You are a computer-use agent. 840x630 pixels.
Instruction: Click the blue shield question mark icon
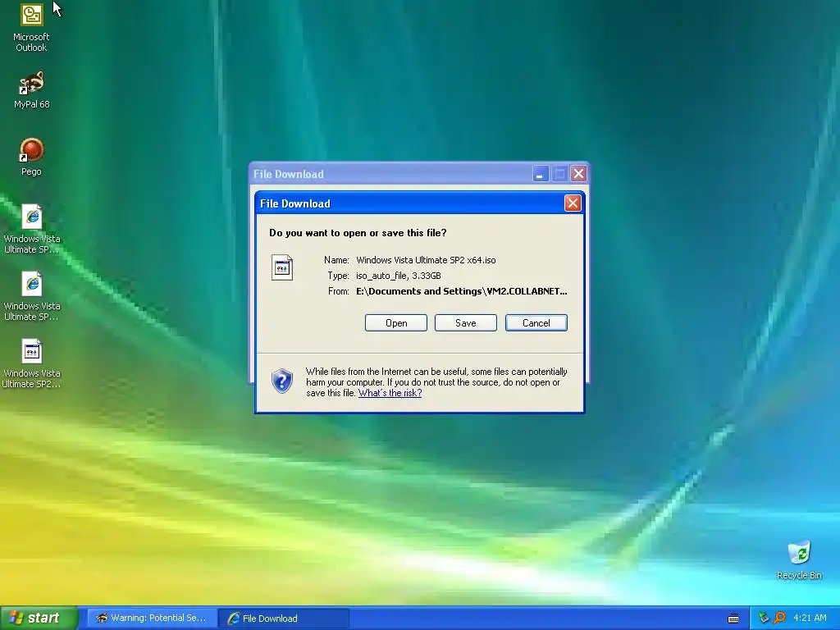click(x=282, y=381)
